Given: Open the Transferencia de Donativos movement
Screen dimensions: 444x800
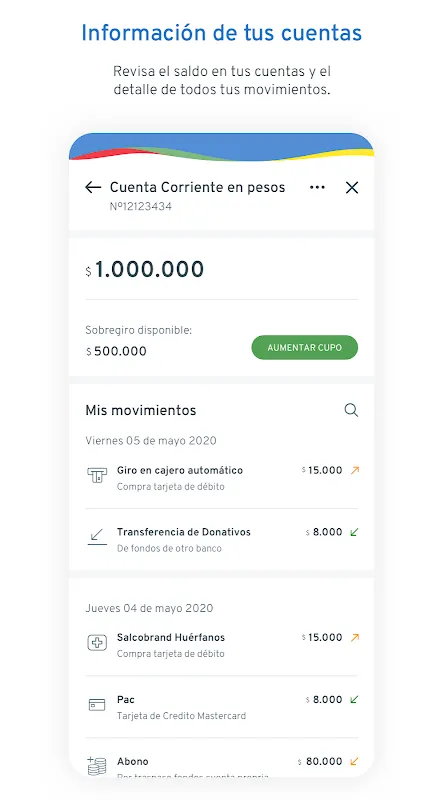Looking at the screenshot, I should tap(221, 539).
